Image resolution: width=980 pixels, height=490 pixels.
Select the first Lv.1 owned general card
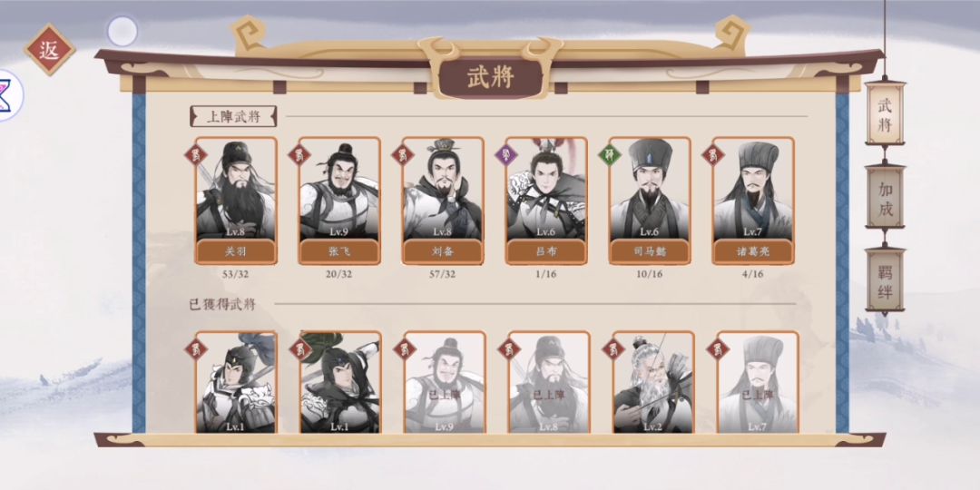click(x=236, y=383)
